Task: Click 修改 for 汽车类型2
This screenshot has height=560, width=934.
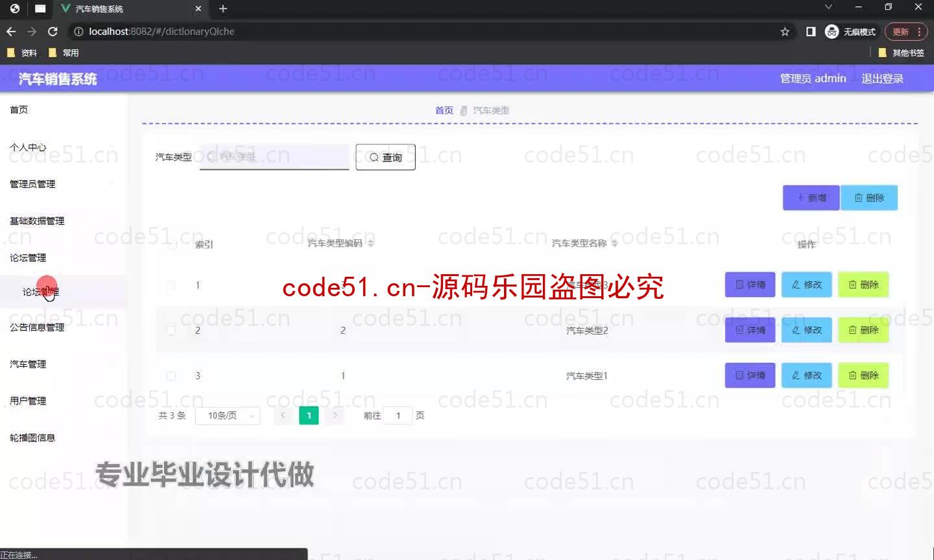Action: pyautogui.click(x=807, y=330)
